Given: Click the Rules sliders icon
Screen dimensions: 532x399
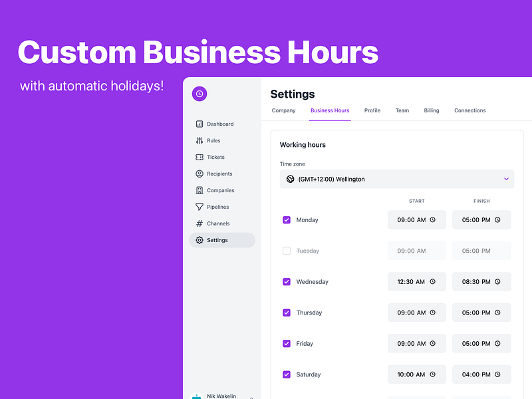Looking at the screenshot, I should coord(199,140).
